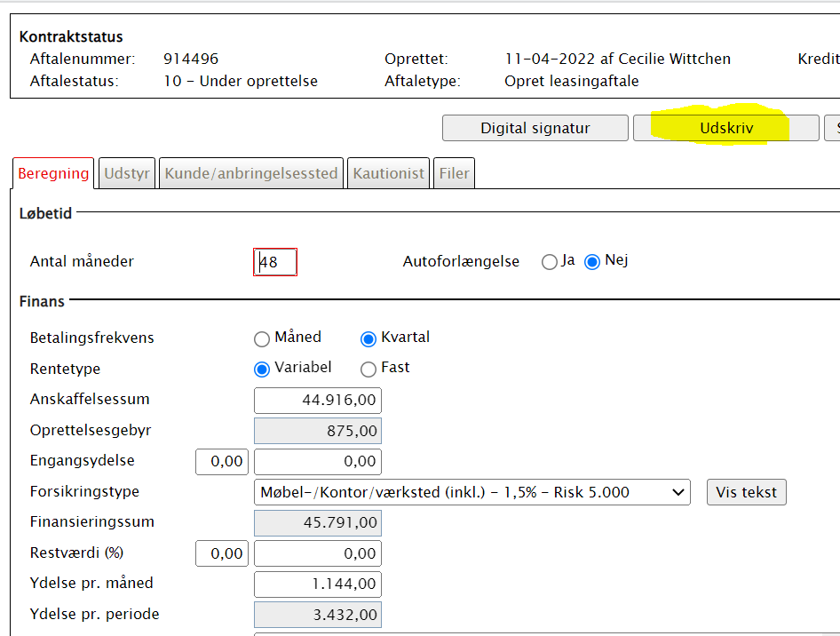840x636 pixels.
Task: Edit the Ydelse pr. måned field
Action: click(317, 584)
